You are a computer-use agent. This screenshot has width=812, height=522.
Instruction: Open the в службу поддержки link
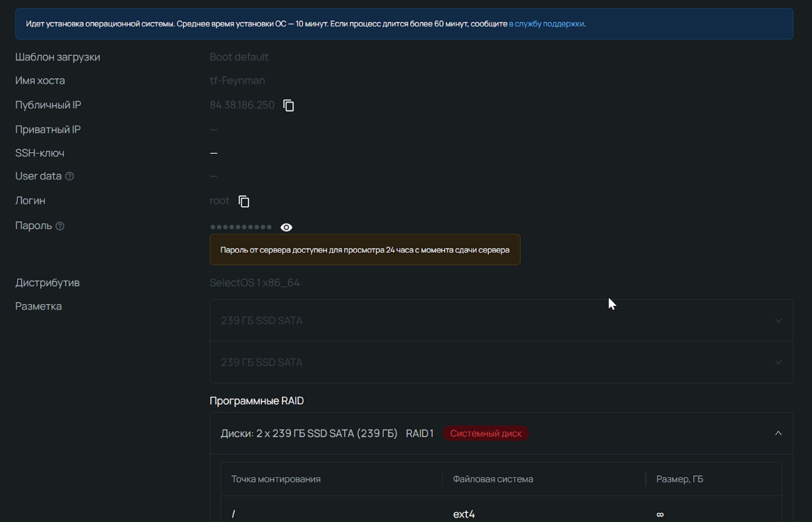(546, 24)
